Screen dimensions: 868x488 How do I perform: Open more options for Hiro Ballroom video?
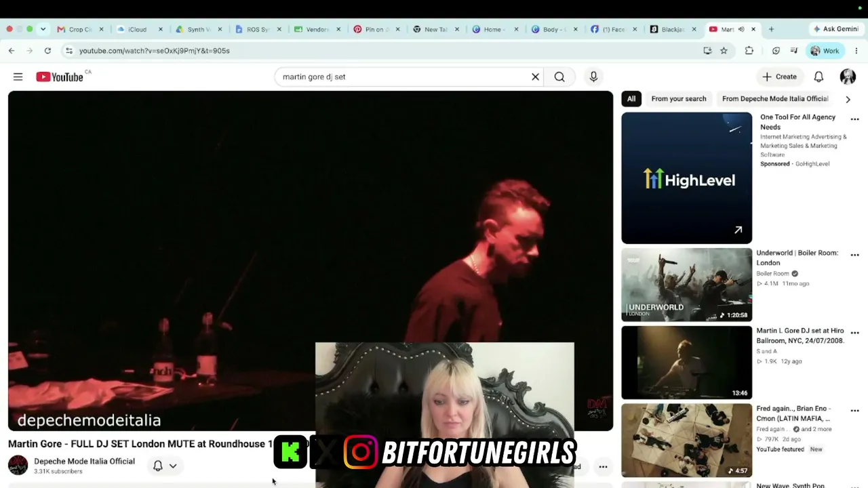point(854,333)
